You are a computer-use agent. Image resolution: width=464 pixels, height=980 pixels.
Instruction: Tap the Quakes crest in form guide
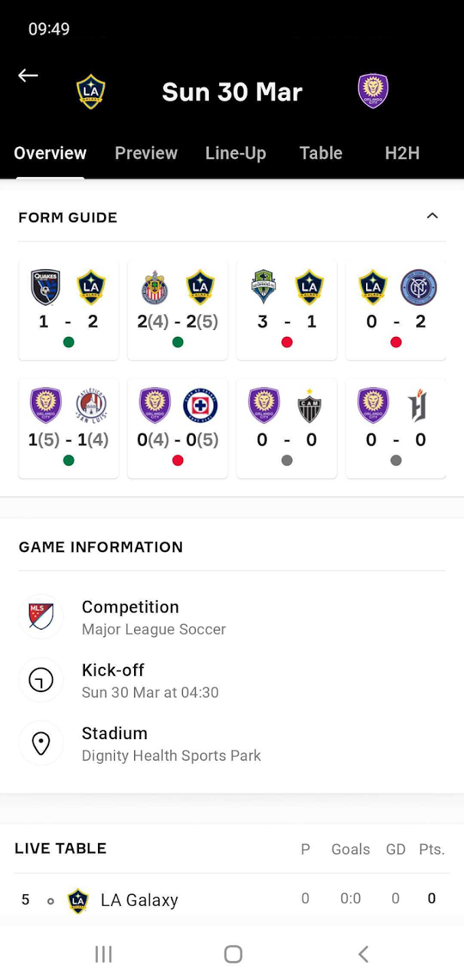tap(46, 287)
